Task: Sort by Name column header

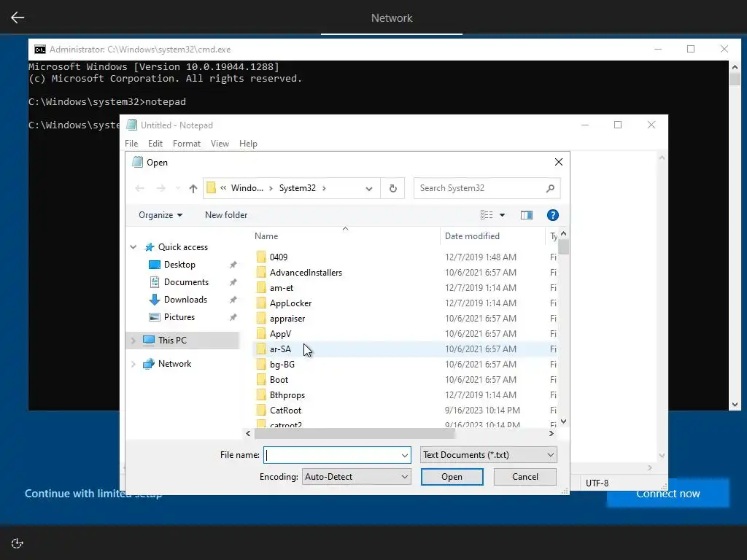Action: (266, 236)
